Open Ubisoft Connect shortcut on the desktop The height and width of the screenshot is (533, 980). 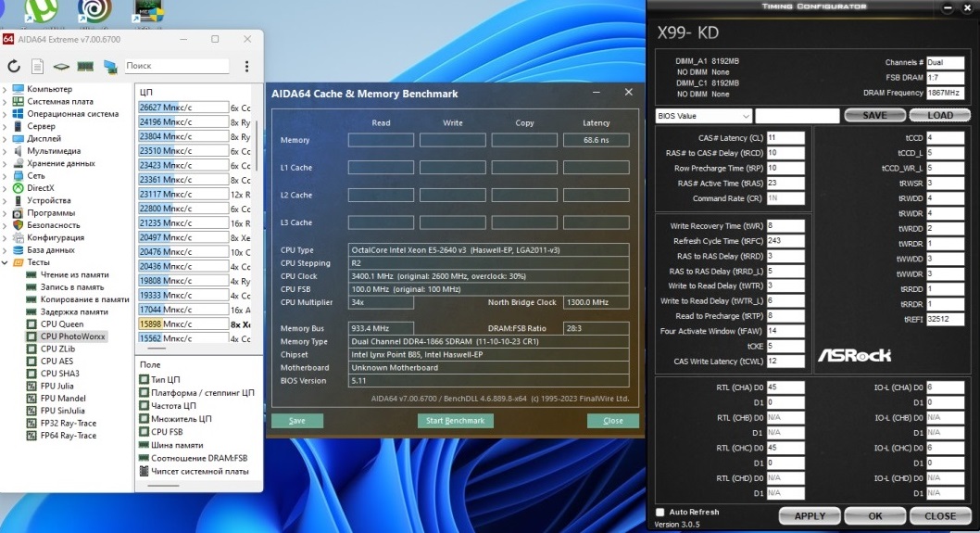pyautogui.click(x=95, y=11)
